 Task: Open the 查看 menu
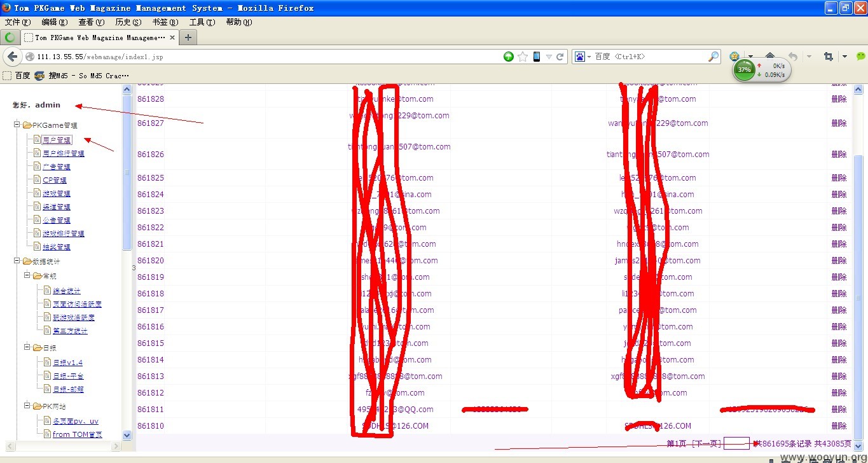[x=91, y=22]
